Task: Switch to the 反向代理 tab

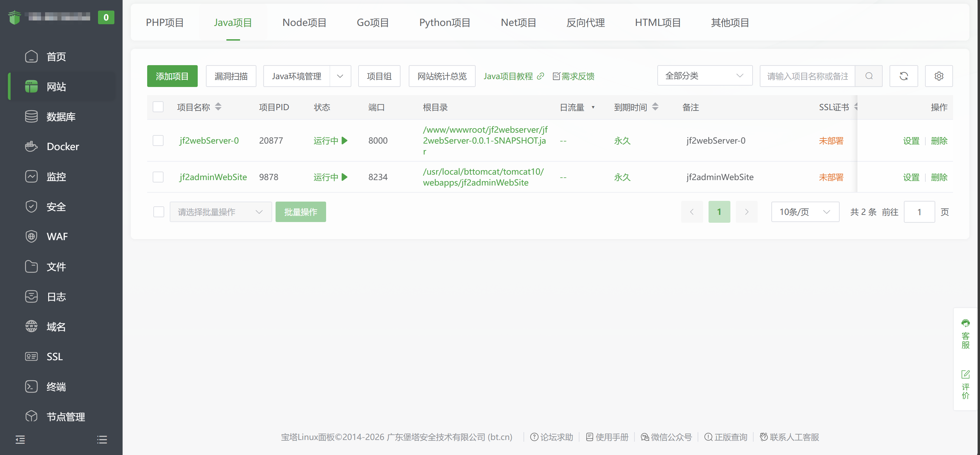Action: click(x=585, y=23)
